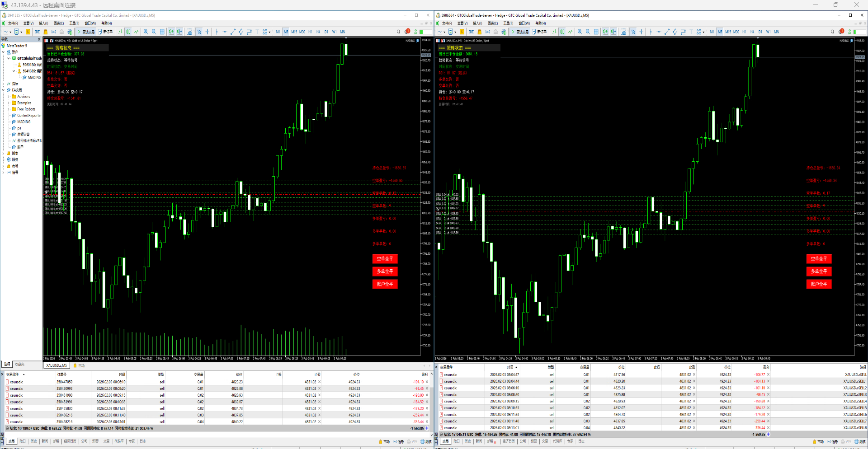This screenshot has height=449, width=868.
Task: Select crosshair tool in left window toolbar
Action: tap(207, 32)
